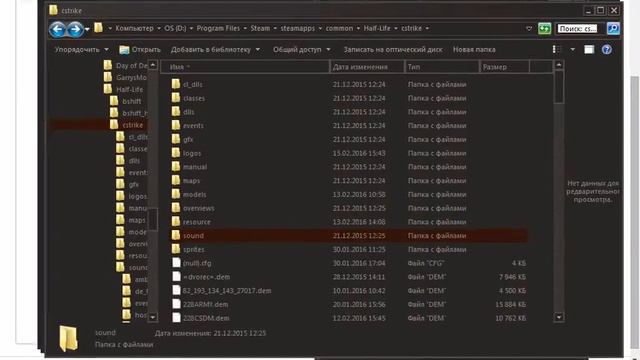Click the change view icon in toolbar
Image resolution: width=640 pixels, height=360 pixels.
coord(557,49)
